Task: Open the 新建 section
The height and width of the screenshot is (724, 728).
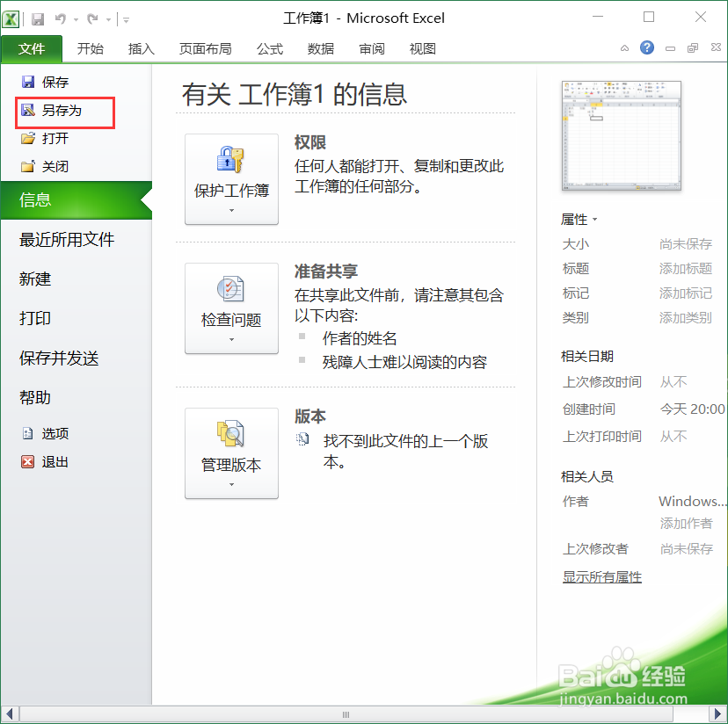Action: click(x=35, y=279)
